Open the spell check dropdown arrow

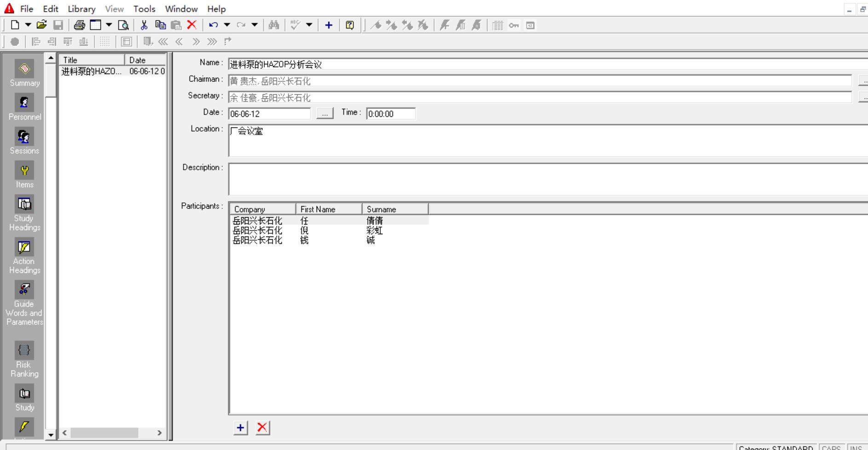(309, 25)
